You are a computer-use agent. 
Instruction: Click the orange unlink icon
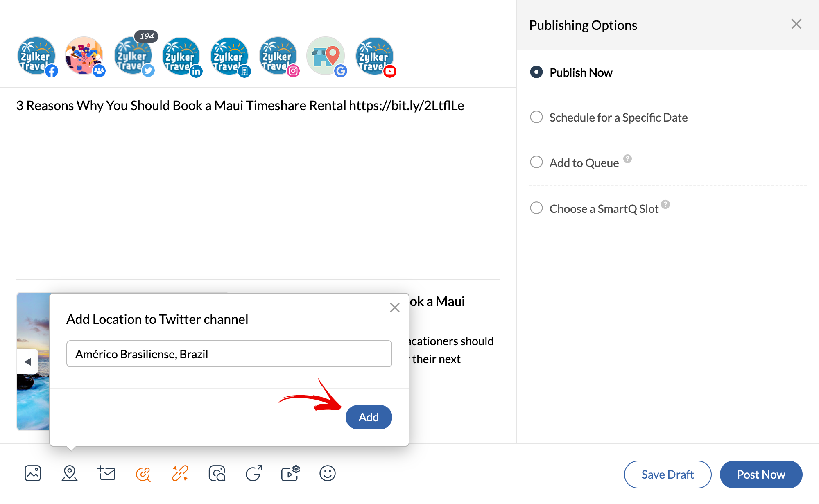pyautogui.click(x=180, y=473)
